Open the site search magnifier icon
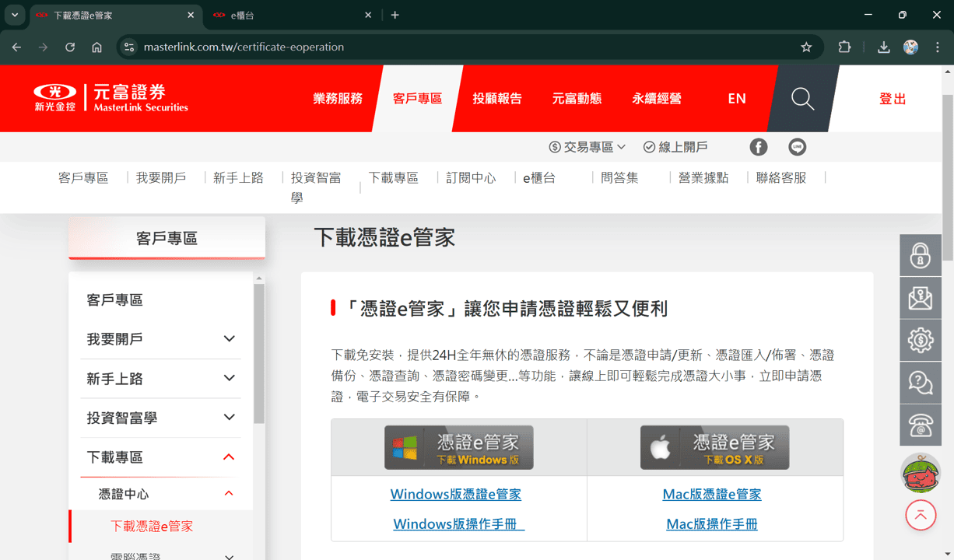 803,99
